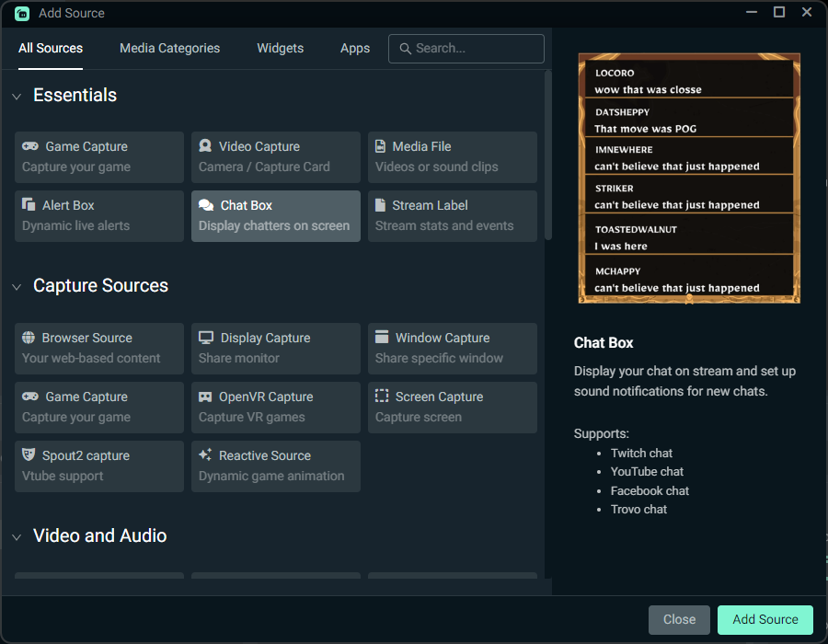Select the Alert Box widget
Screen dimensions: 828x644
click(98, 215)
